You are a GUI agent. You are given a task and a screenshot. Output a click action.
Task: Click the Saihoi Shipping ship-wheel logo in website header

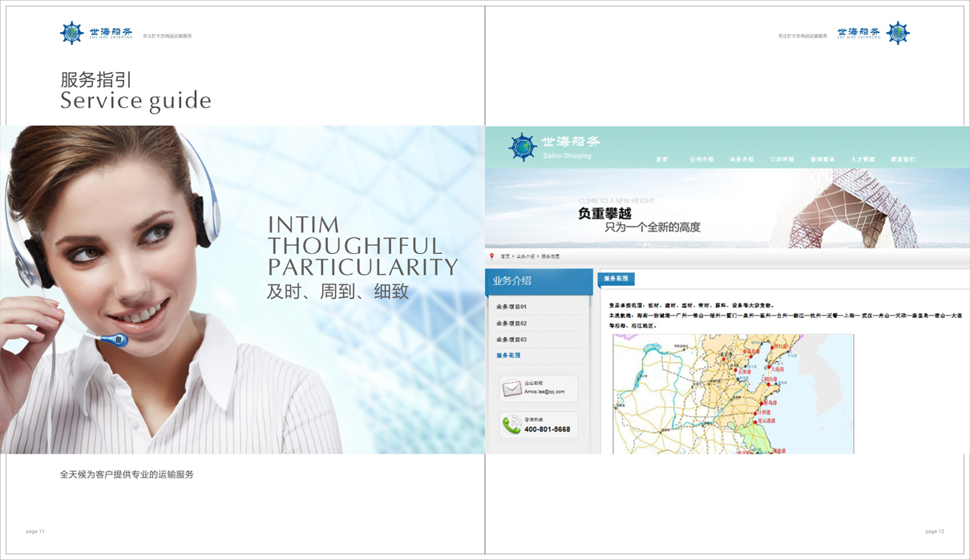[523, 148]
